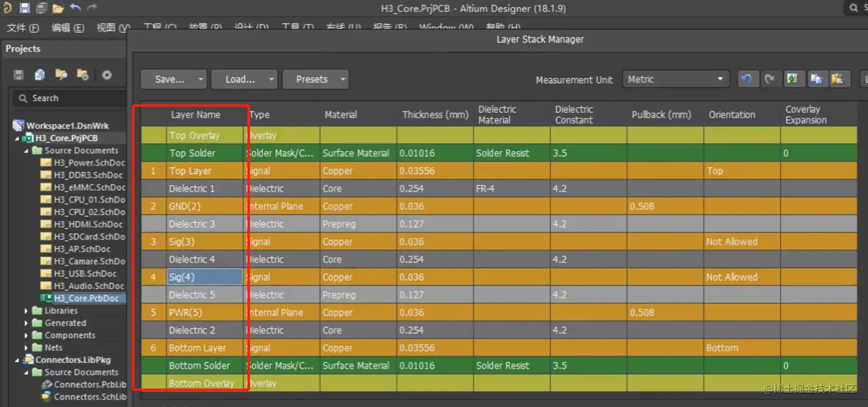This screenshot has width=868, height=407.
Task: Collapse Source Documents under H3_Core.PrjPCB
Action: [26, 150]
